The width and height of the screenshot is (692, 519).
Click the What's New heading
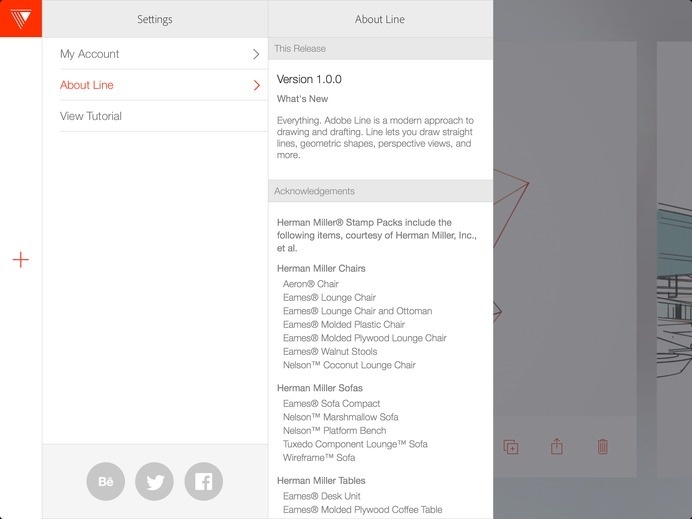(302, 99)
